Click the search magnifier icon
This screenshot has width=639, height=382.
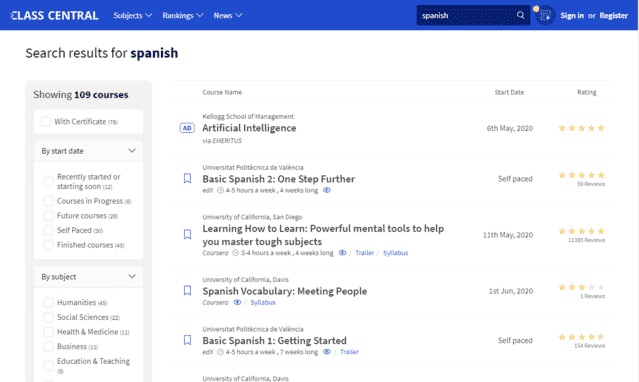520,15
